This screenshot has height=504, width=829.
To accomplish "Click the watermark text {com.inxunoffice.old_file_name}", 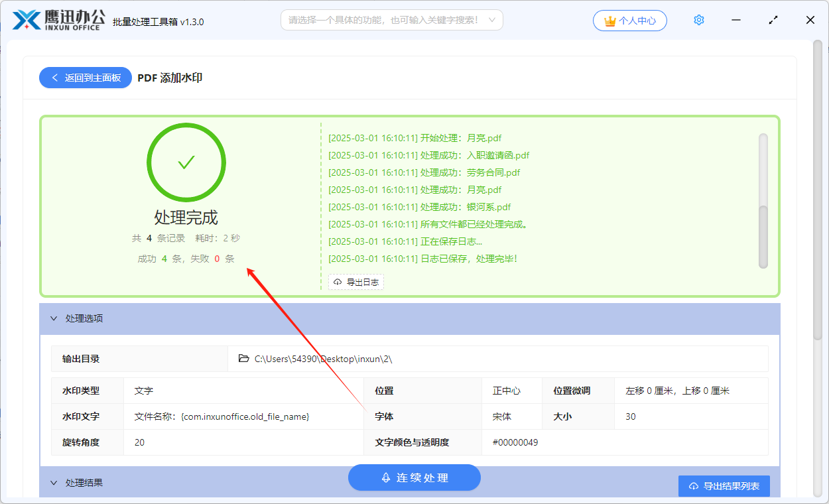I will tap(245, 416).
